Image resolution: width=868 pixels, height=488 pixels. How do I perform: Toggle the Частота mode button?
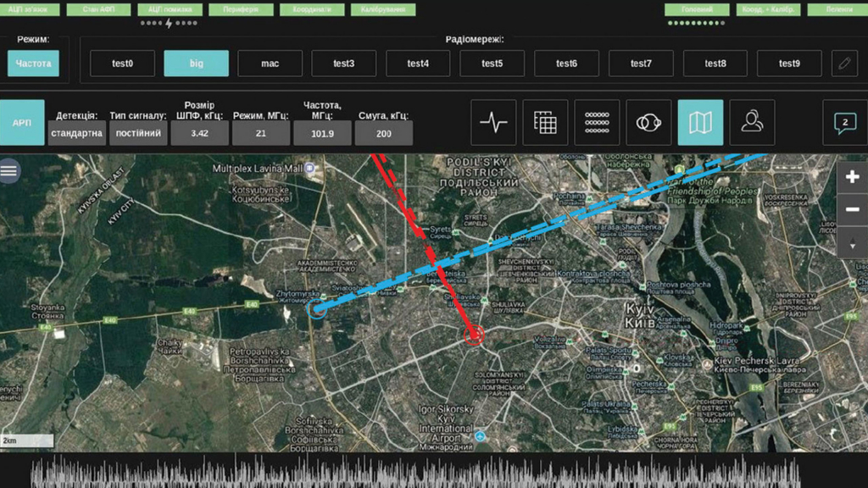[x=34, y=64]
